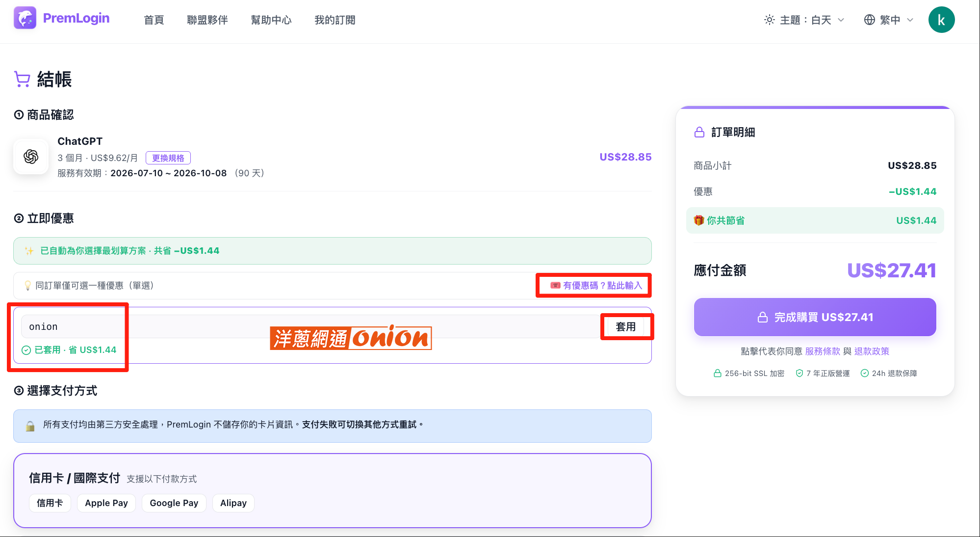Click the text 3 個月 · US$9.62/月
This screenshot has width=980, height=537.
98,158
